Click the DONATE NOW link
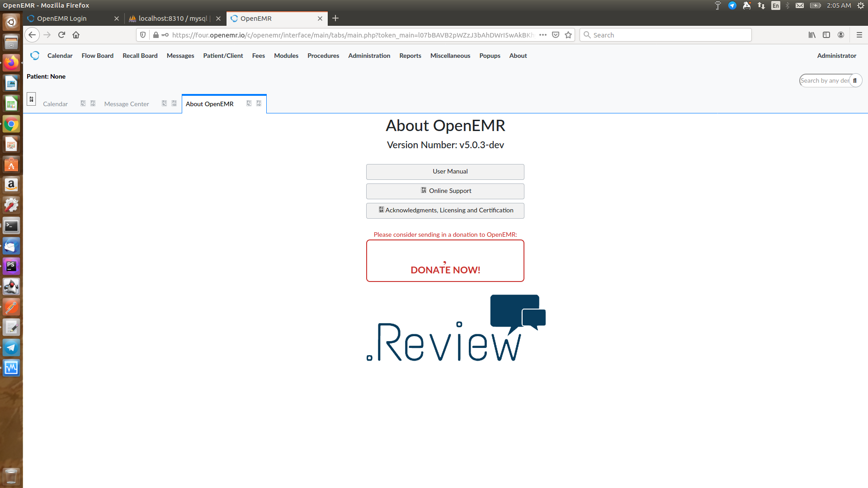 pyautogui.click(x=445, y=269)
